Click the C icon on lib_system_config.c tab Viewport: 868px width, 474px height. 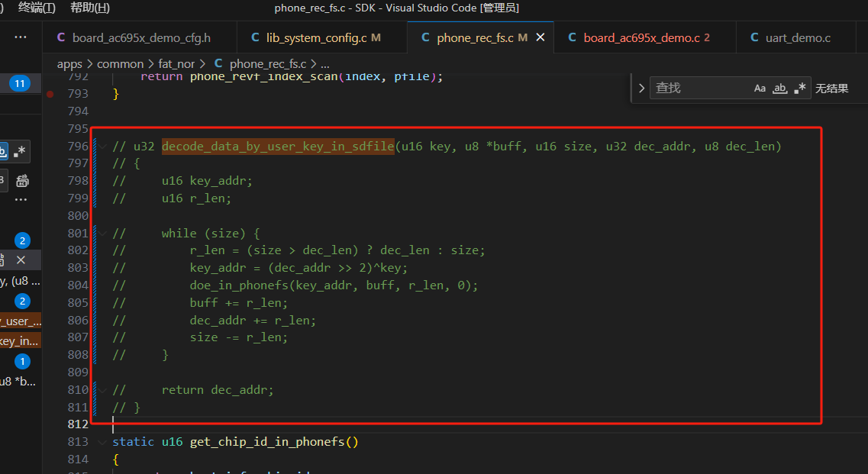pyautogui.click(x=255, y=37)
